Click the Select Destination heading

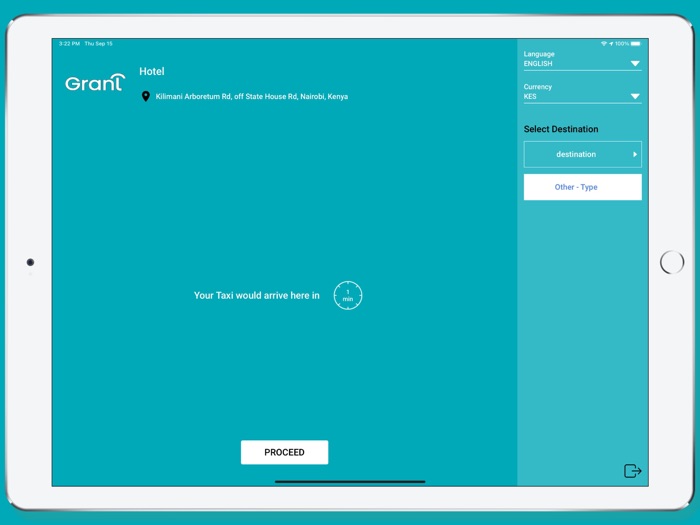[x=561, y=129]
